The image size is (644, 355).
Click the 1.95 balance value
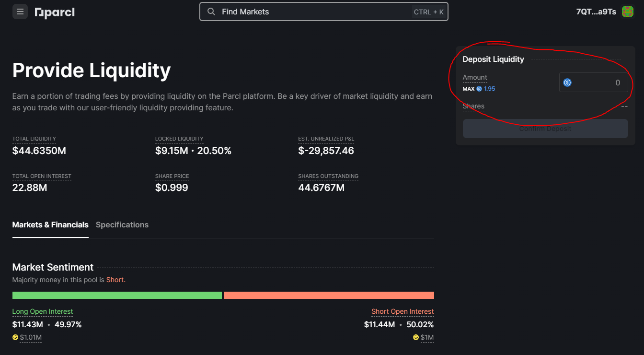(x=489, y=89)
